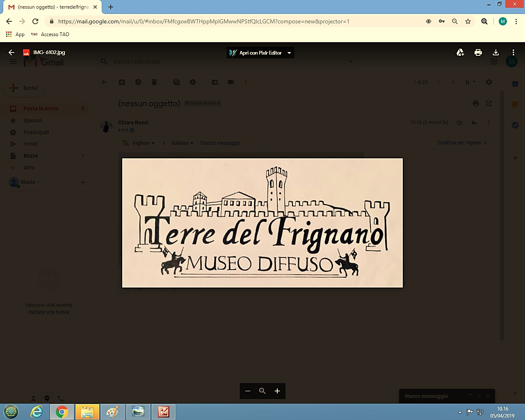
Task: Open the viewer's three-dot more options menu
Action: pyautogui.click(x=513, y=52)
